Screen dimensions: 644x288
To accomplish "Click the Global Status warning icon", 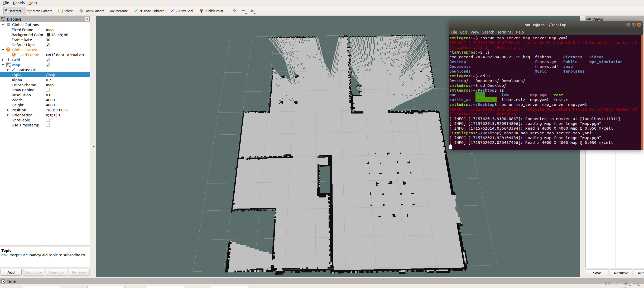I will click(x=8, y=50).
